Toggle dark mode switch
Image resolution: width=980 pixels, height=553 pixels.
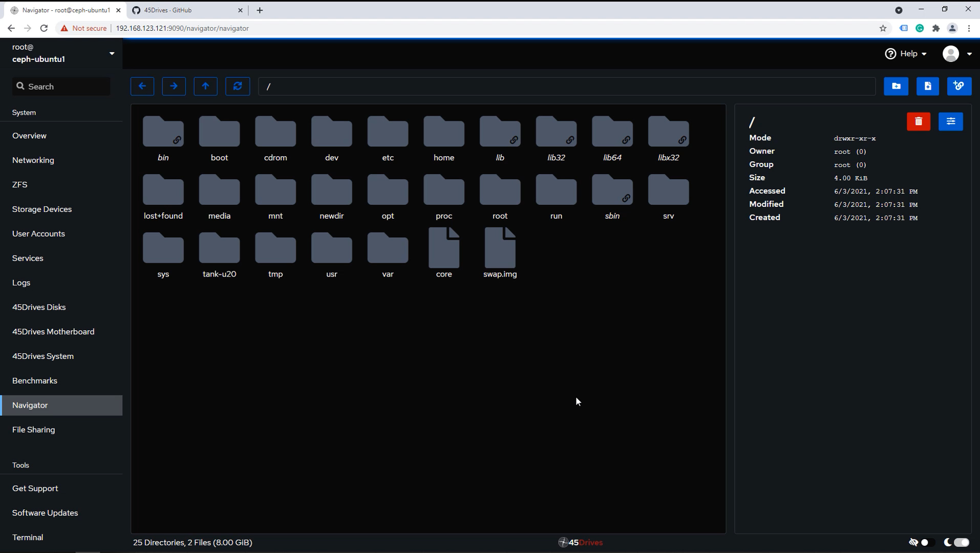pyautogui.click(x=962, y=542)
